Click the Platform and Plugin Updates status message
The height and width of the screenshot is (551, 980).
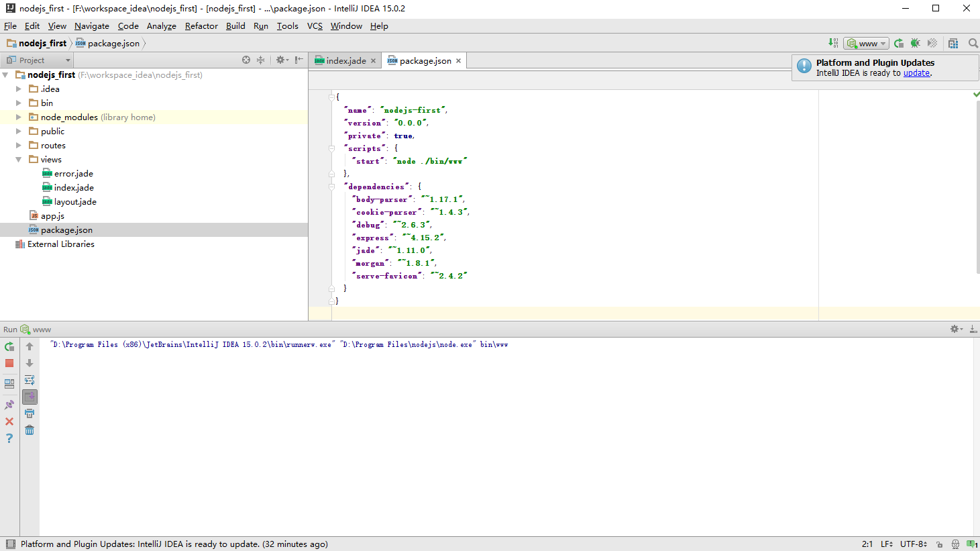pos(174,544)
